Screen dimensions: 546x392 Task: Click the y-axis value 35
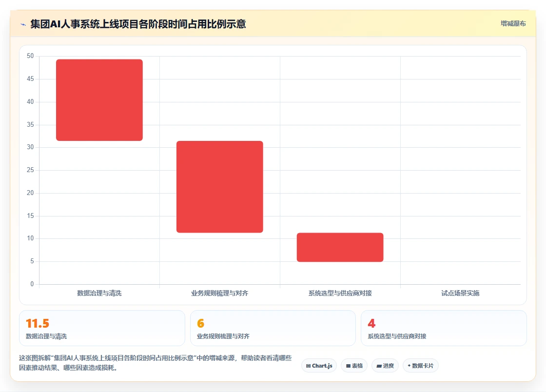pos(30,124)
